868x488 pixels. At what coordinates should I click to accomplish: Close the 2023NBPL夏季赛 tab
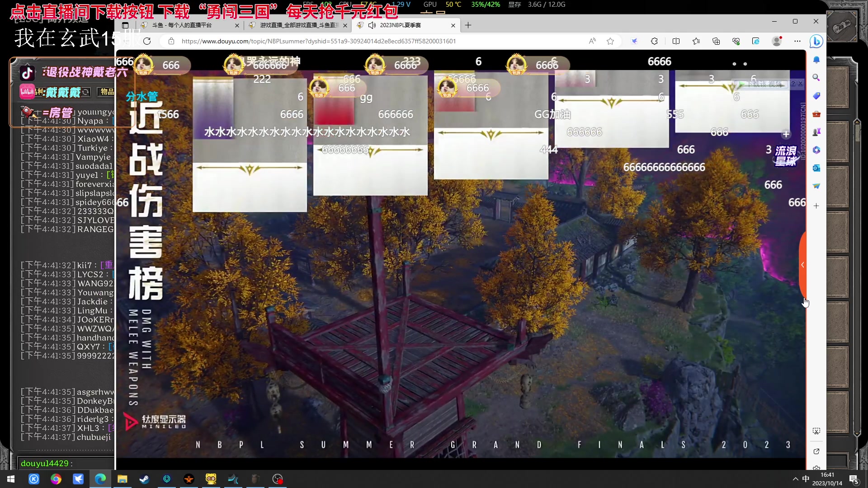click(x=453, y=26)
